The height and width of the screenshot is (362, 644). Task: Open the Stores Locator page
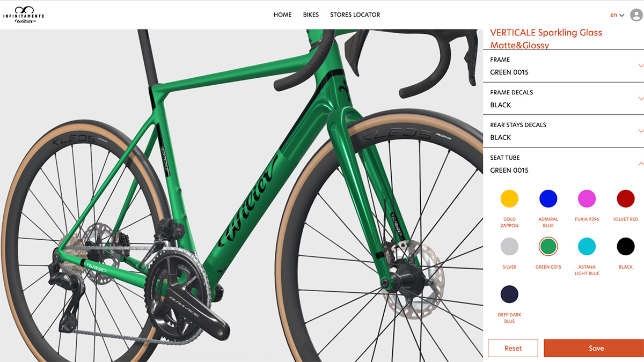[355, 14]
